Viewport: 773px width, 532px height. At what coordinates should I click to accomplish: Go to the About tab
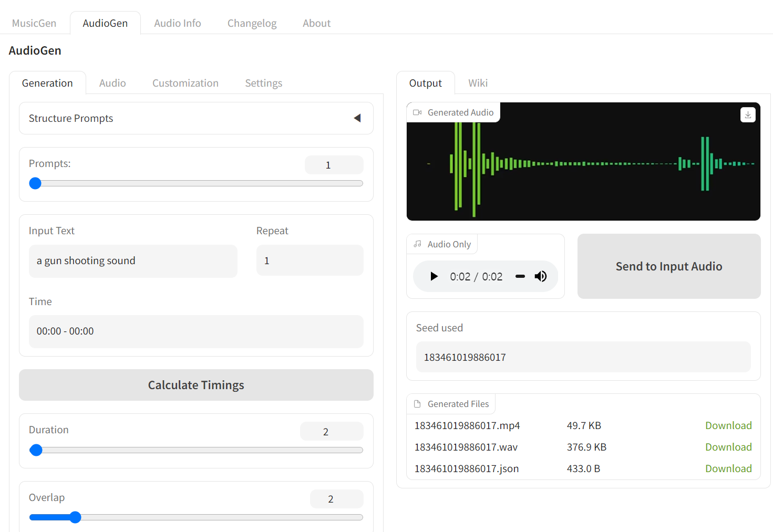(x=316, y=23)
